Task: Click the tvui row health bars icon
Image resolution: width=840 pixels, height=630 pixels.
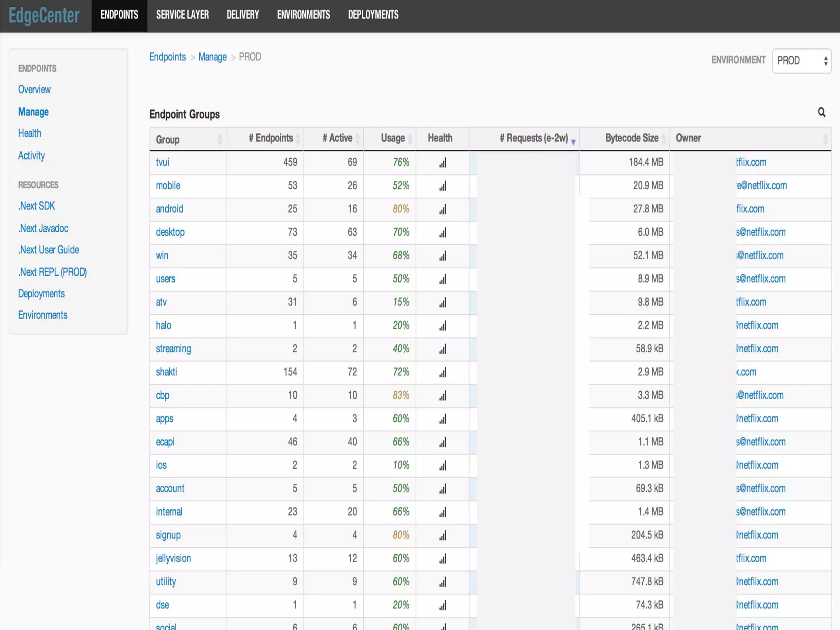Action: coord(443,163)
